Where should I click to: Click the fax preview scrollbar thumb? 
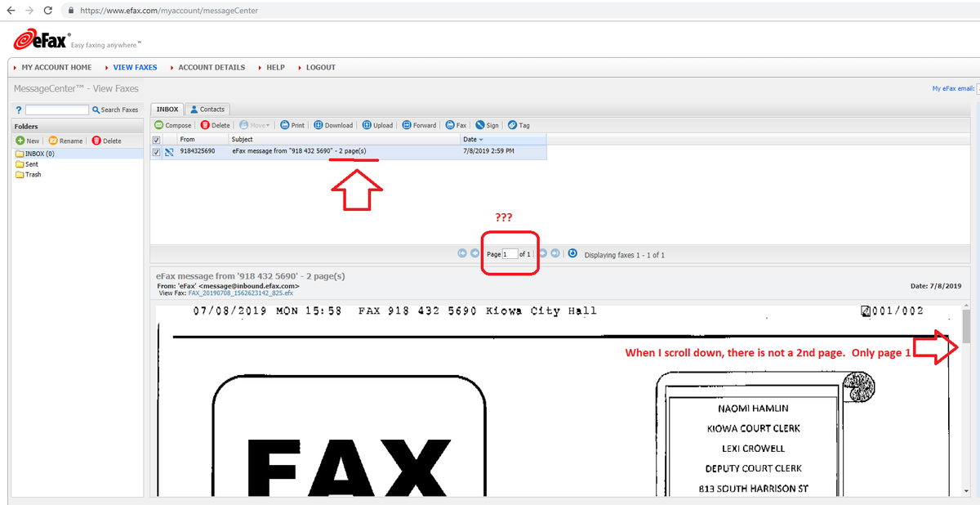[966, 327]
